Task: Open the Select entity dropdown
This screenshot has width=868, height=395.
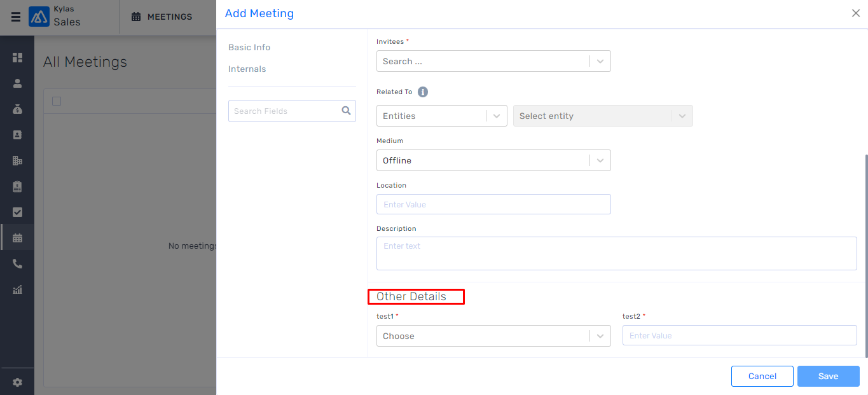Action: coord(603,116)
